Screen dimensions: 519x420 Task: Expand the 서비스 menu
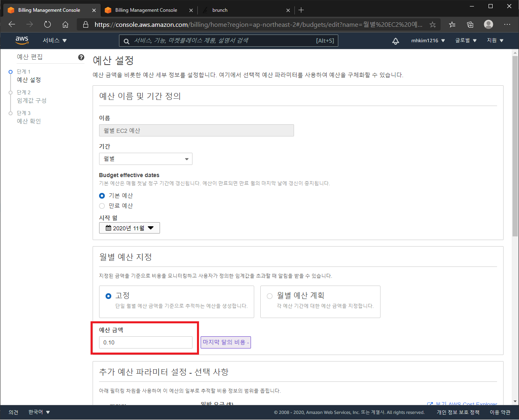coord(55,41)
